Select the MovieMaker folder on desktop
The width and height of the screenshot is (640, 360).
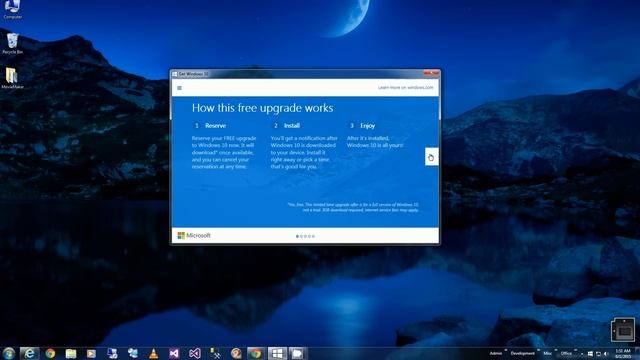tap(12, 78)
